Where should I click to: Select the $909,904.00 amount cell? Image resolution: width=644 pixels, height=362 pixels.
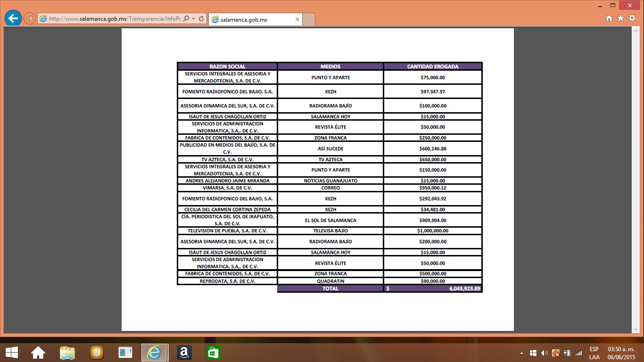click(433, 220)
